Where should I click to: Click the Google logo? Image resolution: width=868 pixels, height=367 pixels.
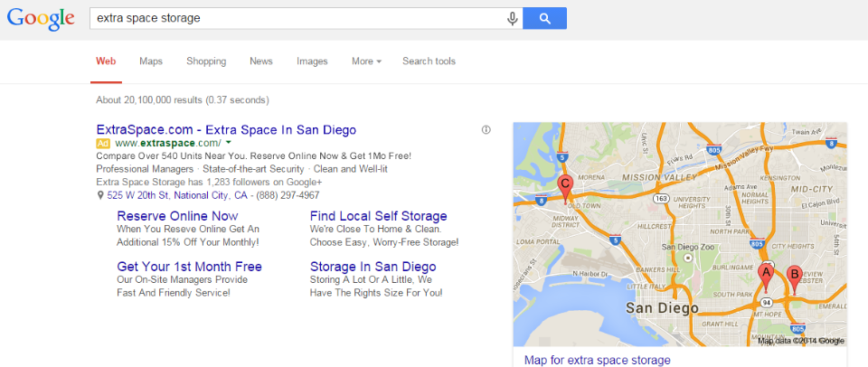pyautogui.click(x=39, y=19)
